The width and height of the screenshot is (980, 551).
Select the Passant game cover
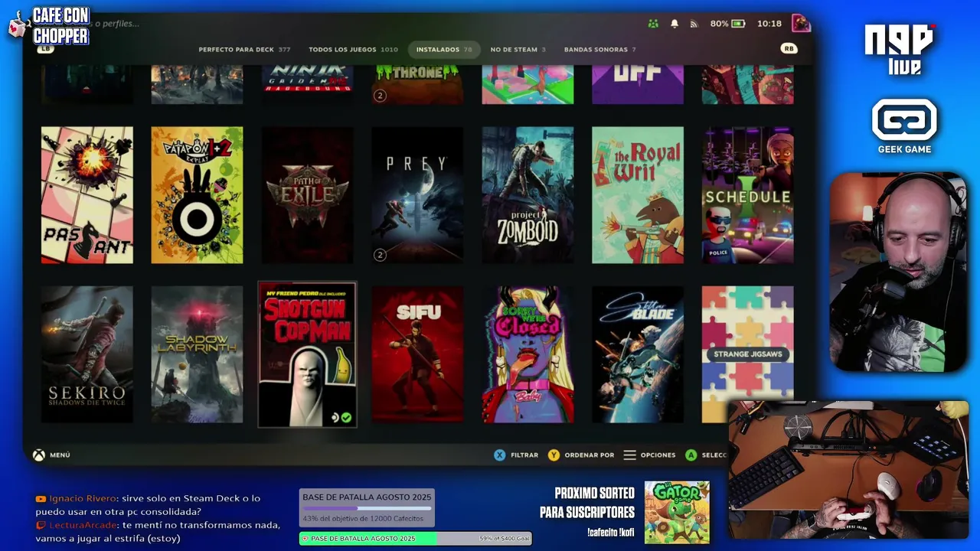[87, 195]
